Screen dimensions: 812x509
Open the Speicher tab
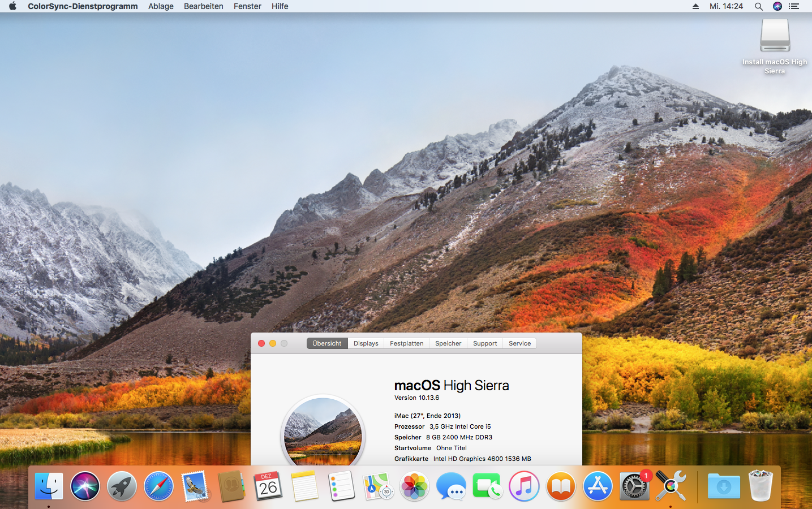pyautogui.click(x=448, y=343)
